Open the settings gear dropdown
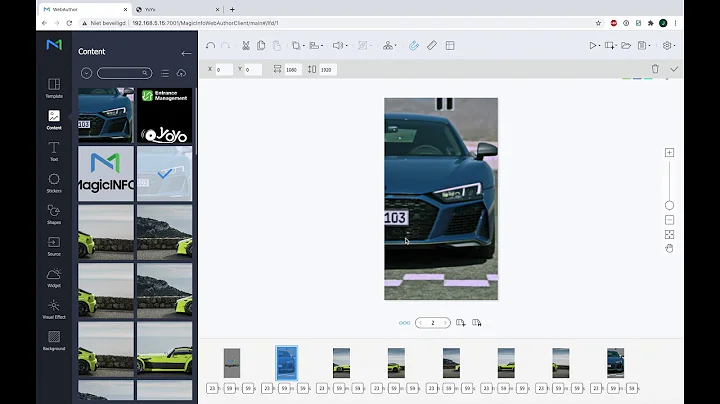 [669, 45]
